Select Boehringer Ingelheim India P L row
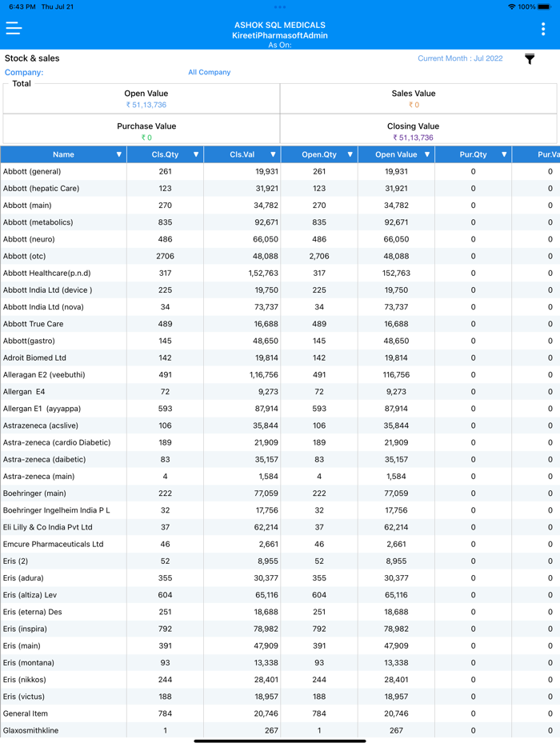The width and height of the screenshot is (560, 747). click(x=280, y=510)
